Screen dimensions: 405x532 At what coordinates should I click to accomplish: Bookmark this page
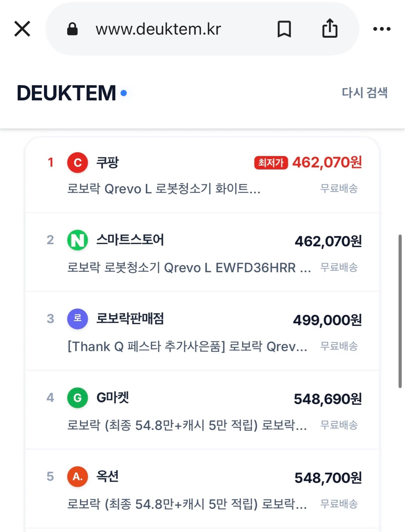pyautogui.click(x=284, y=29)
